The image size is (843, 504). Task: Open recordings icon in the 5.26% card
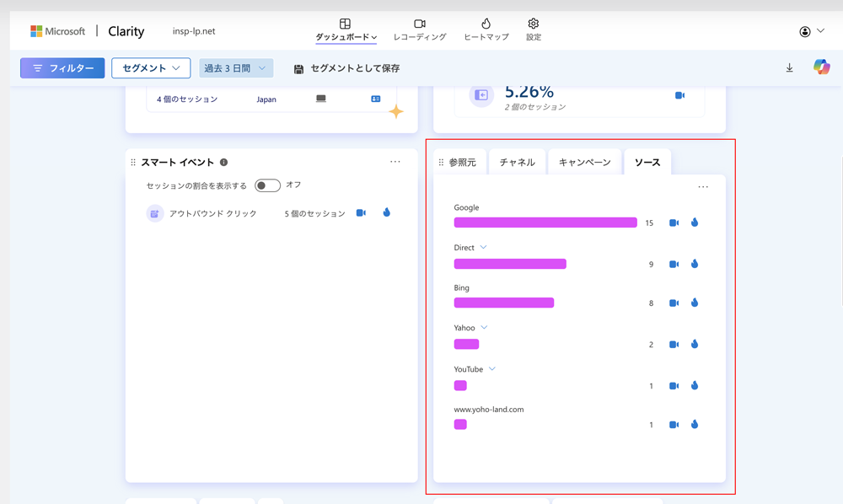(679, 95)
